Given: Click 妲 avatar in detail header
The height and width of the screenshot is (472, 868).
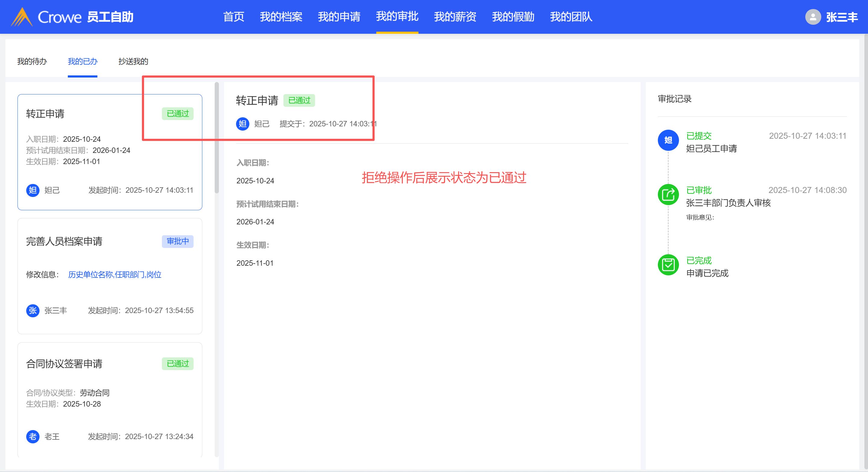Looking at the screenshot, I should (242, 124).
